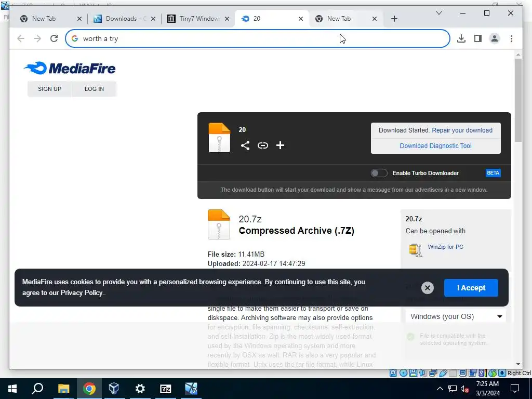Click Chrome icon in the taskbar
The height and width of the screenshot is (399, 532).
click(89, 389)
